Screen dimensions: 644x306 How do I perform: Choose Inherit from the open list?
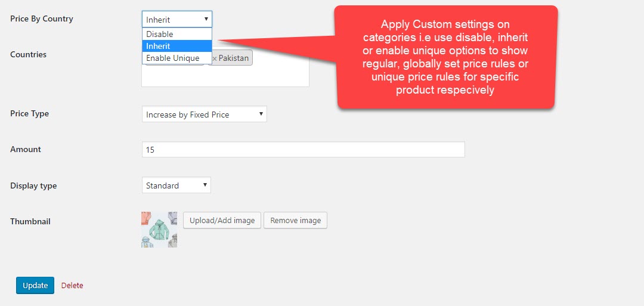177,46
